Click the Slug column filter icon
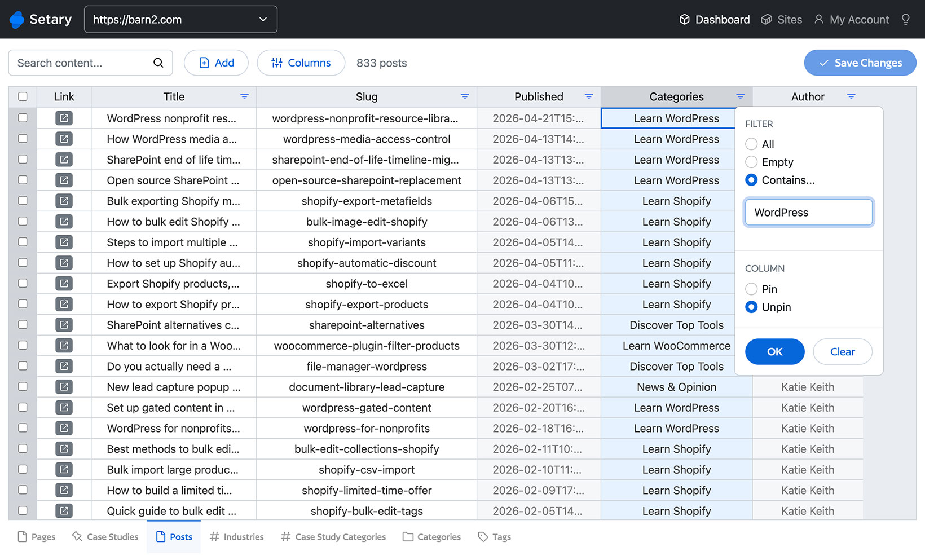Viewport: 925px width, 560px height. point(465,97)
